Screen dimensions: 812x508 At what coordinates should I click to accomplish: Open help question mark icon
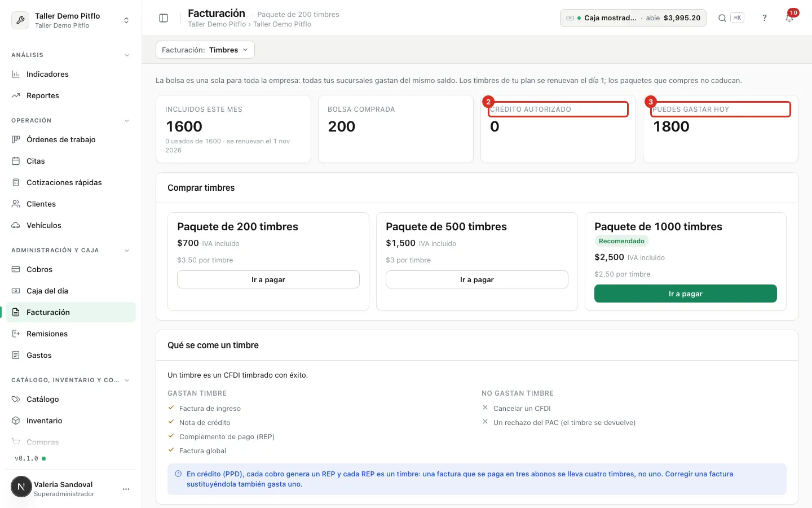765,18
